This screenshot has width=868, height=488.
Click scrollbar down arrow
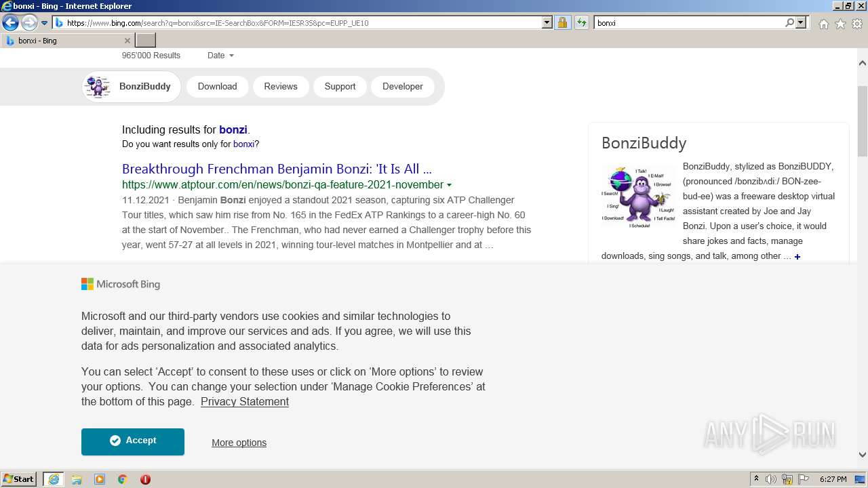click(x=863, y=455)
